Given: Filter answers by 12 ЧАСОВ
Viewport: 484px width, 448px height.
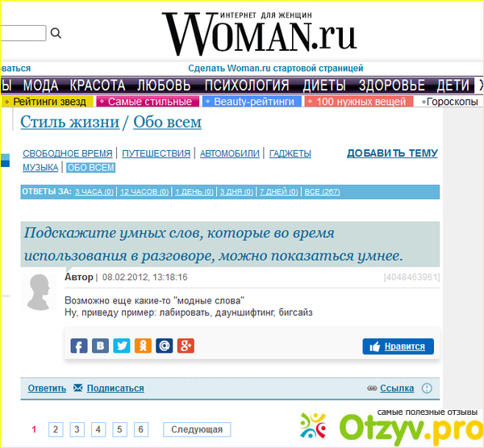Looking at the screenshot, I should point(144,192).
